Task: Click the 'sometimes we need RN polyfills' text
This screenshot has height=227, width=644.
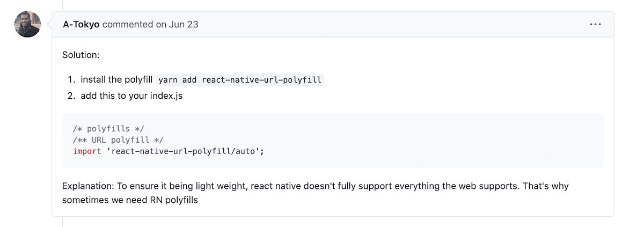Action: [130, 200]
